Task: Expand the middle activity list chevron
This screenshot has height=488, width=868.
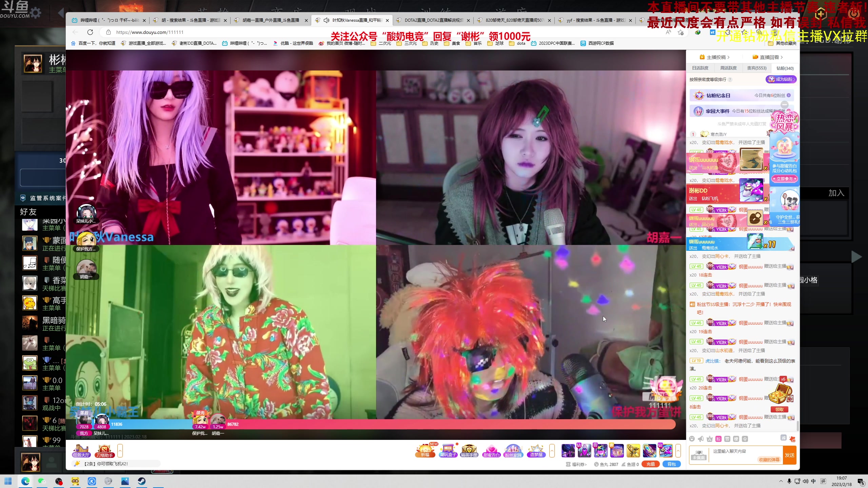Action: pos(552,451)
